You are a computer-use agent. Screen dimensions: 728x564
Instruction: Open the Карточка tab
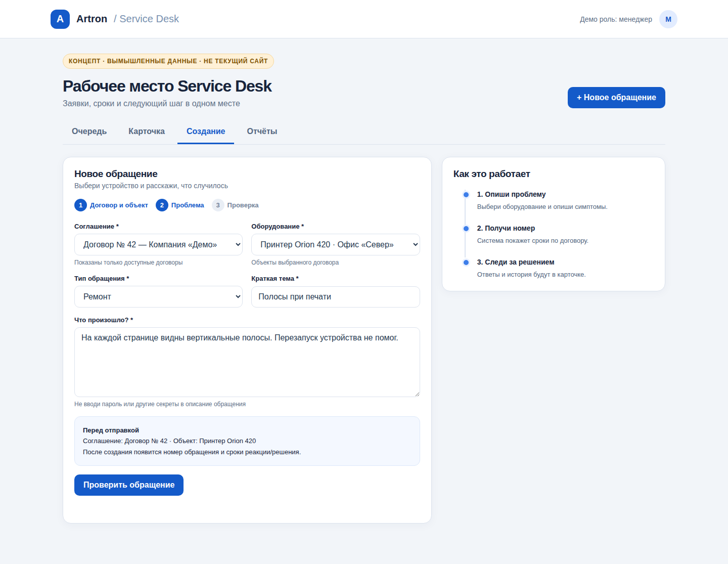tap(147, 132)
